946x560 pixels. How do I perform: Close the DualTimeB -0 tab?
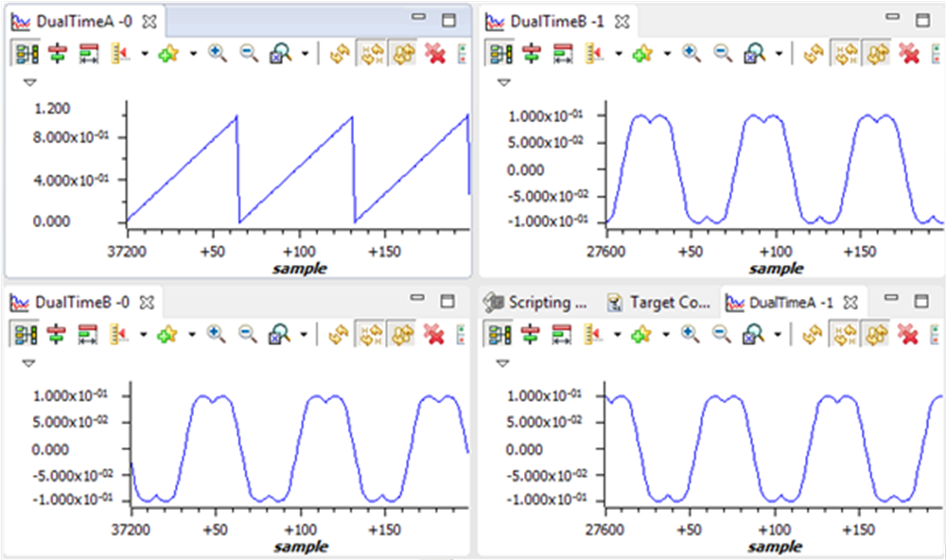coord(148,303)
